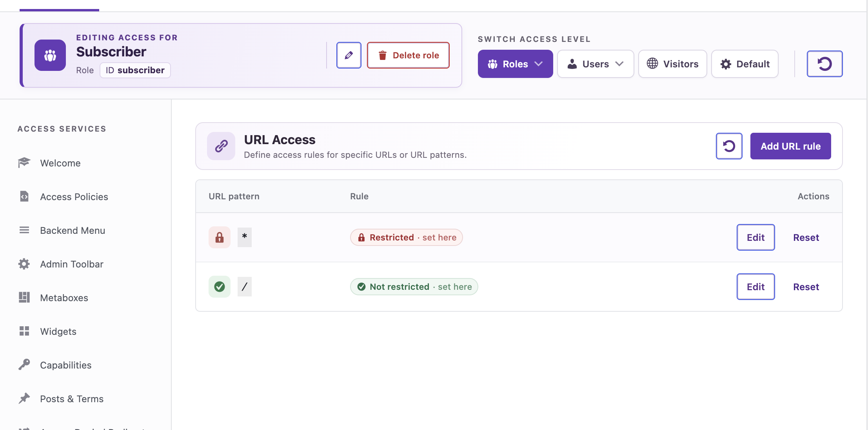Screen dimensions: 868x430
Task: Click the URL Access reset icon
Action: click(729, 146)
